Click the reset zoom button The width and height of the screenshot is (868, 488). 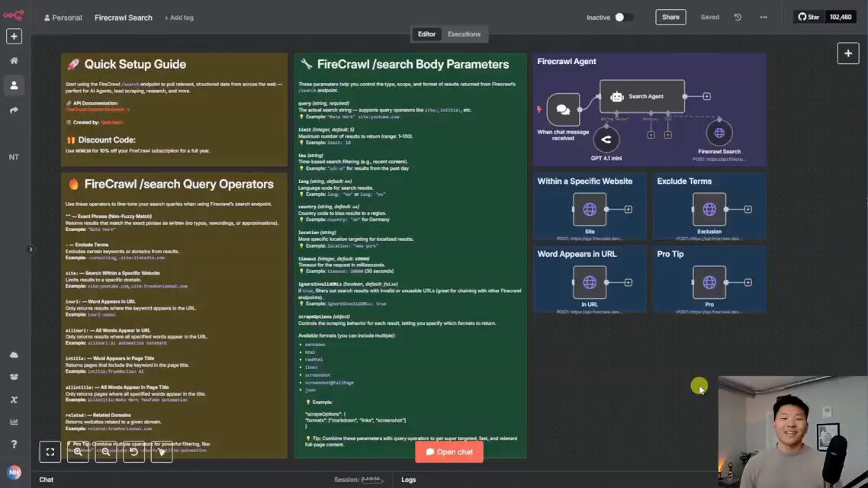click(133, 452)
